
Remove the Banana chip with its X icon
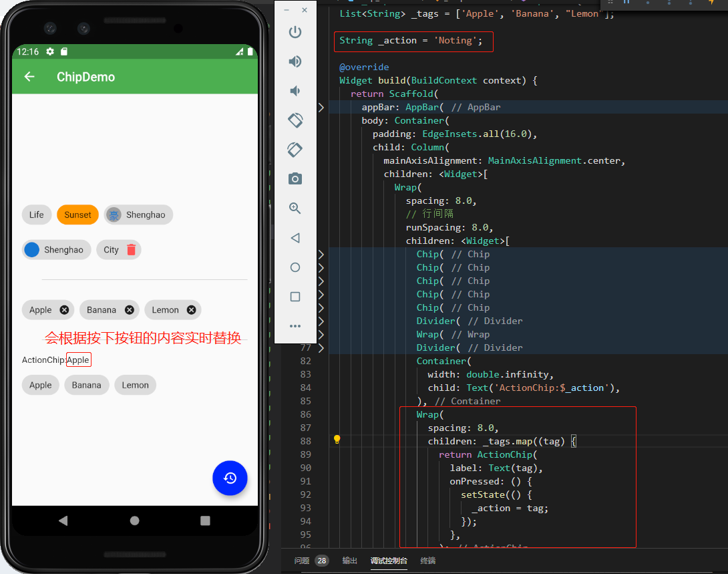[x=130, y=310]
